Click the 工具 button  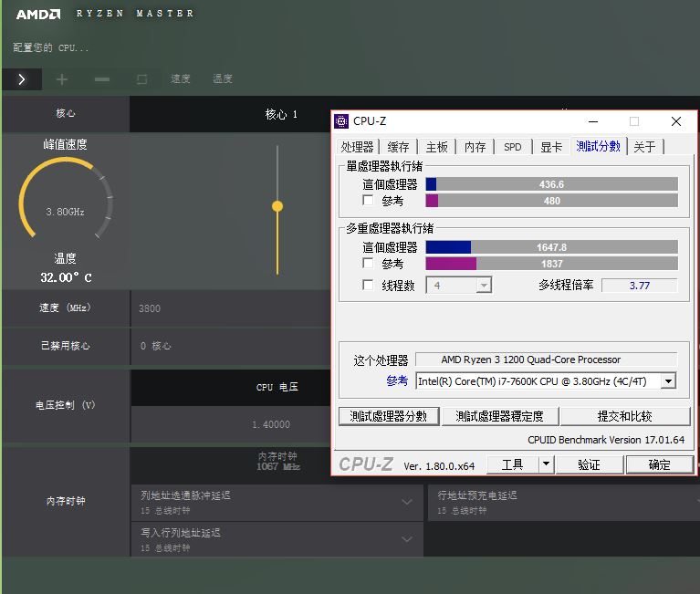(513, 464)
